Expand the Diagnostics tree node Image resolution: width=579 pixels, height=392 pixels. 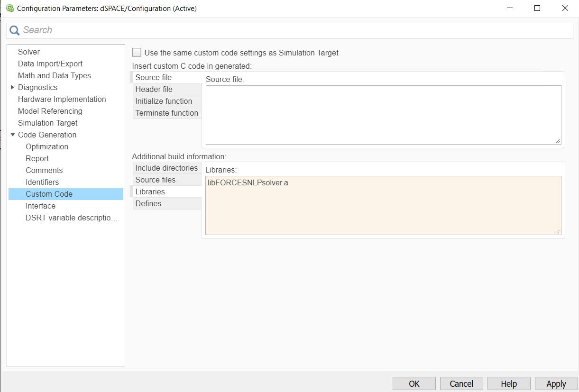pyautogui.click(x=12, y=87)
